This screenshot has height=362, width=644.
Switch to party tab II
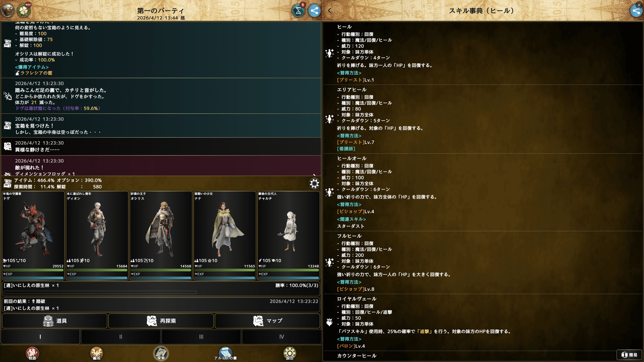(x=121, y=337)
